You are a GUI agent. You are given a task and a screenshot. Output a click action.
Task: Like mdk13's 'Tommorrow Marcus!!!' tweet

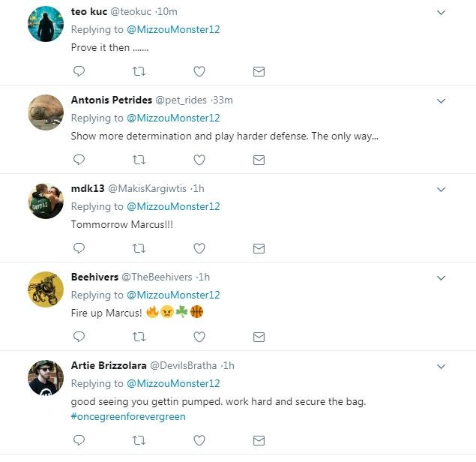[199, 248]
